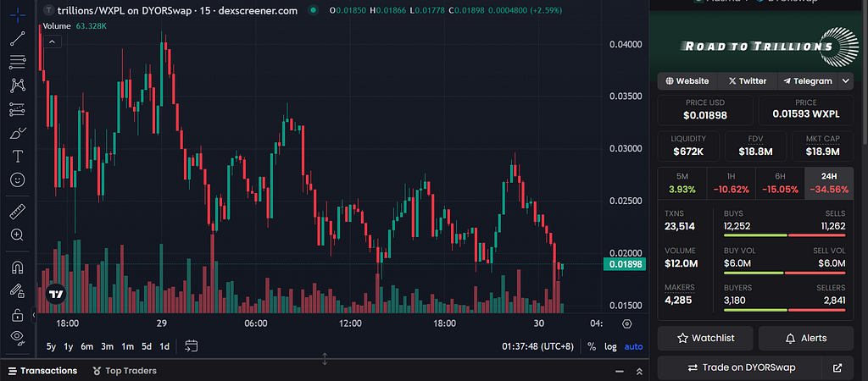Minimize the transactions panel

tap(620, 372)
